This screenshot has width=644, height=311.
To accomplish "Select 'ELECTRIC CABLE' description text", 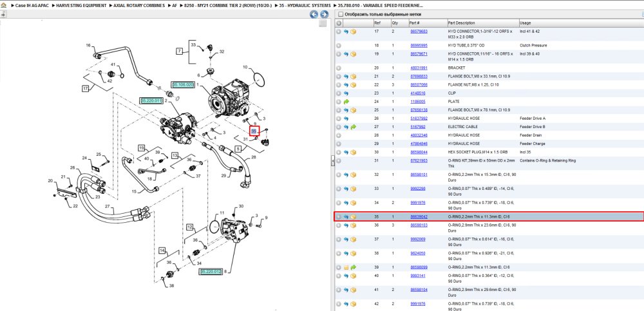I will pos(463,127).
